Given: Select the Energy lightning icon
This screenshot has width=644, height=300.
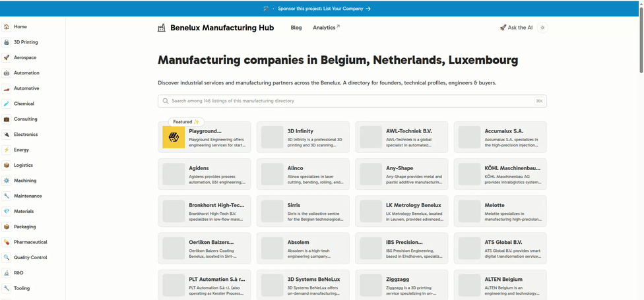Looking at the screenshot, I should click(7, 150).
